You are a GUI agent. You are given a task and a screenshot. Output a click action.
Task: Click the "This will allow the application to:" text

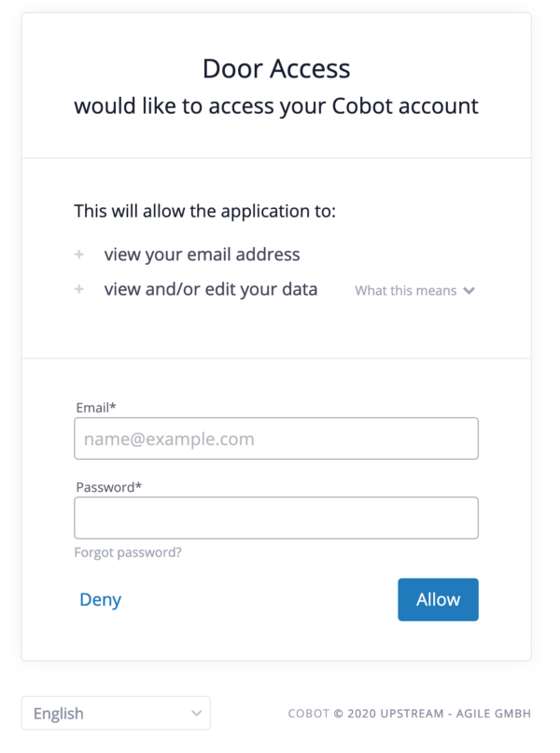pos(204,211)
